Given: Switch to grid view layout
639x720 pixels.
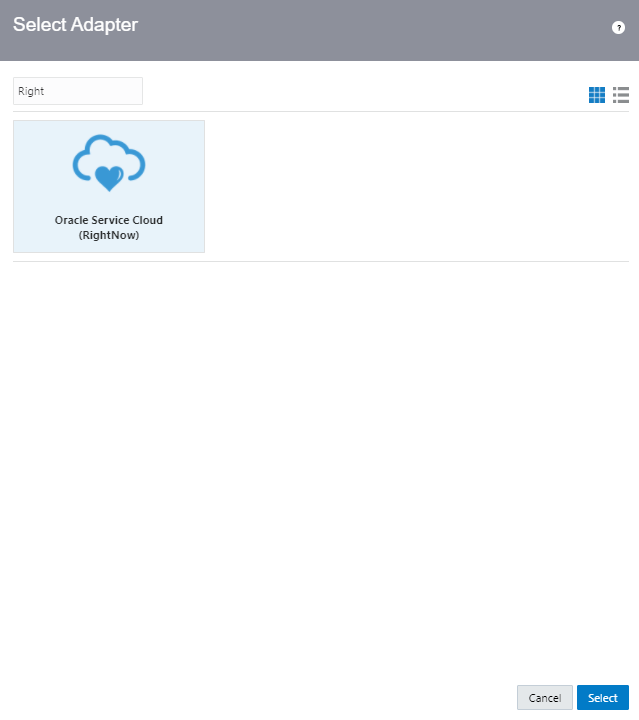Looking at the screenshot, I should [x=597, y=95].
